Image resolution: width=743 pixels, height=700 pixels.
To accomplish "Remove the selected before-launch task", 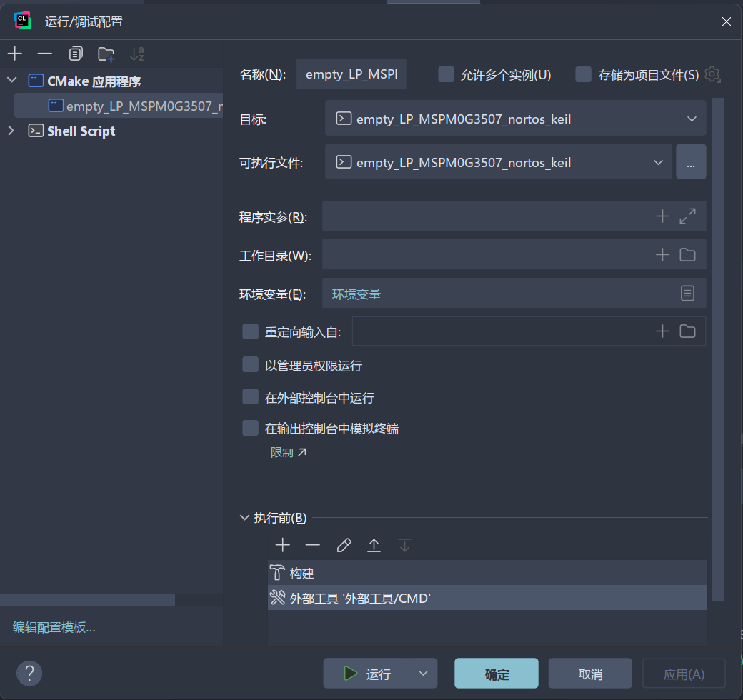I will point(313,545).
